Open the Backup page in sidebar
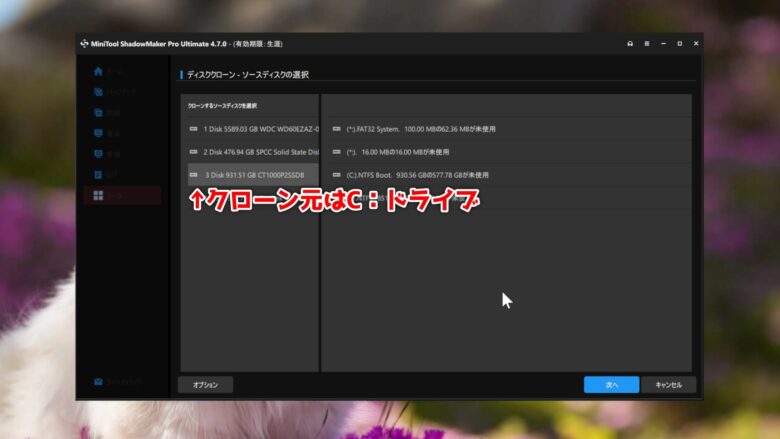Image resolution: width=780 pixels, height=439 pixels. point(98,92)
